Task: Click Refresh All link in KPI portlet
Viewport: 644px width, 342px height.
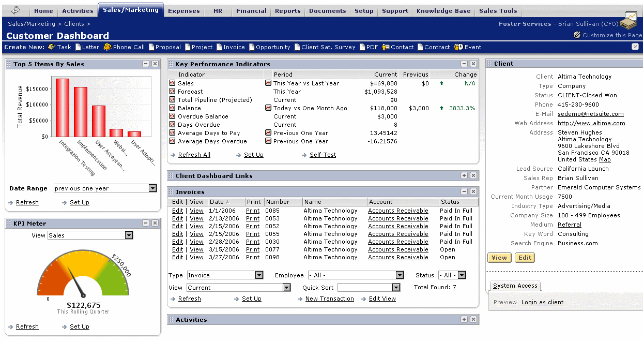Action: pos(194,155)
